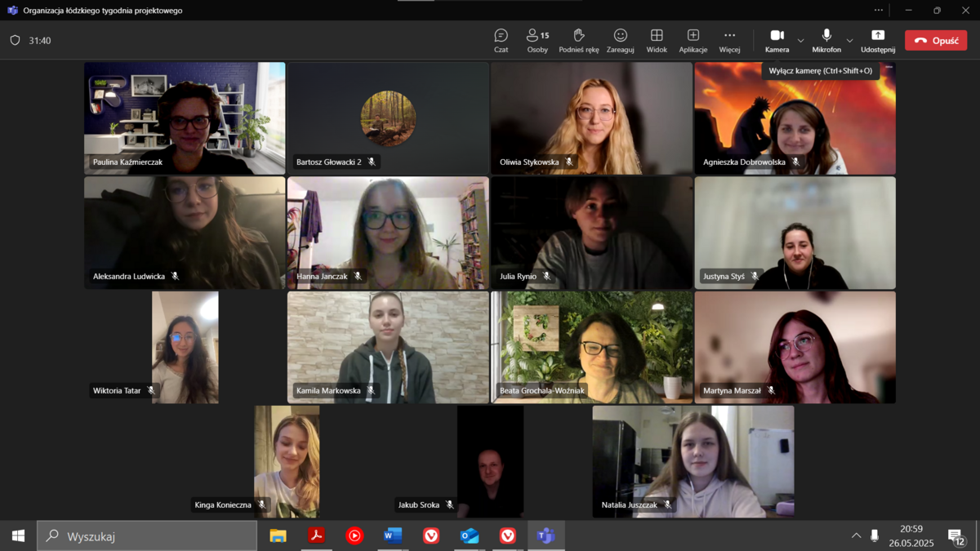Click the Wyszukaj search box in taskbar
The image size is (980, 551).
tap(147, 535)
